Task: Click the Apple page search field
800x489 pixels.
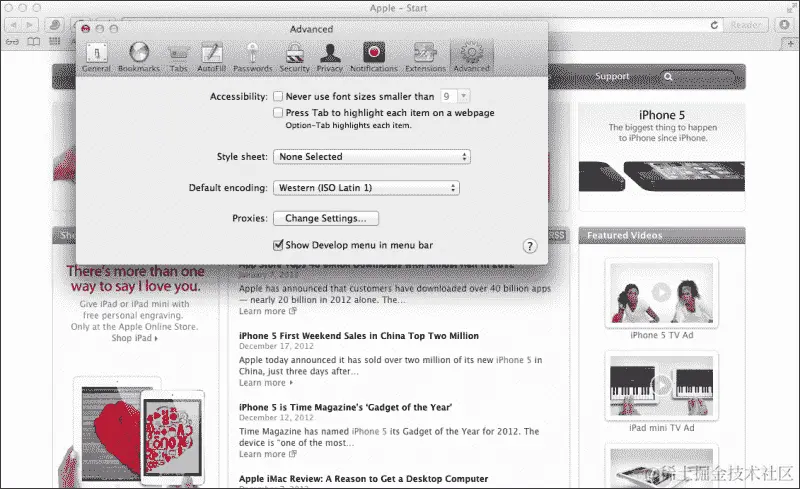Action: click(697, 77)
